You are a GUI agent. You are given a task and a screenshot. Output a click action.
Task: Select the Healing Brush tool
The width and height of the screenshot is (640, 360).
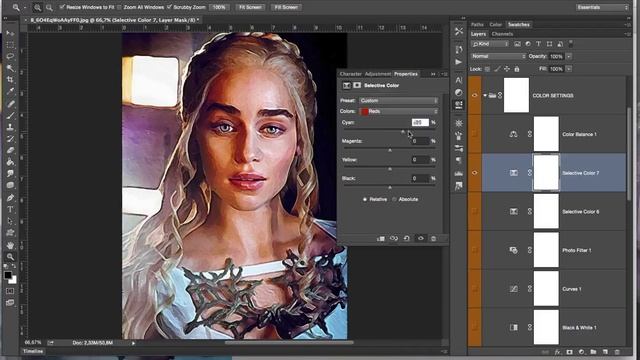click(11, 104)
